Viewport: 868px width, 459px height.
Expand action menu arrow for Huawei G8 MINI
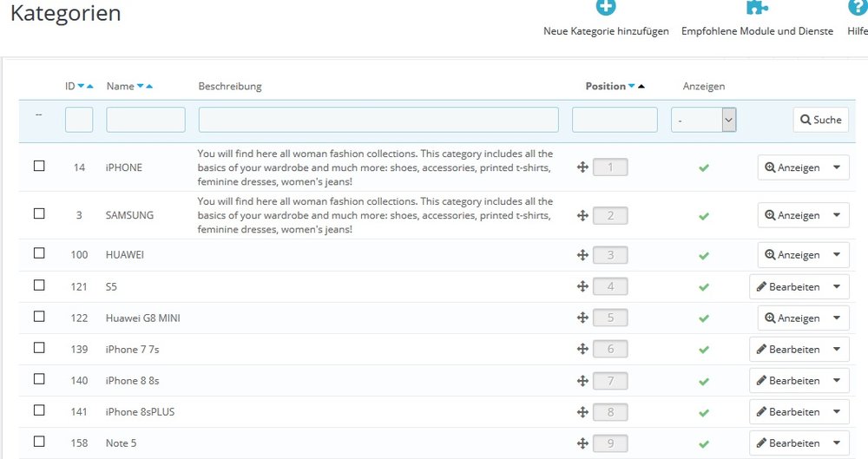(837, 318)
